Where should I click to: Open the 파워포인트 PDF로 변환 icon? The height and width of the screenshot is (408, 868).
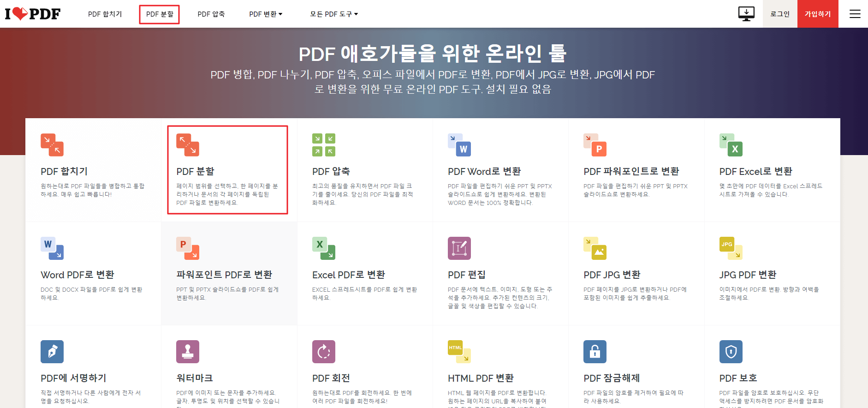(x=188, y=248)
